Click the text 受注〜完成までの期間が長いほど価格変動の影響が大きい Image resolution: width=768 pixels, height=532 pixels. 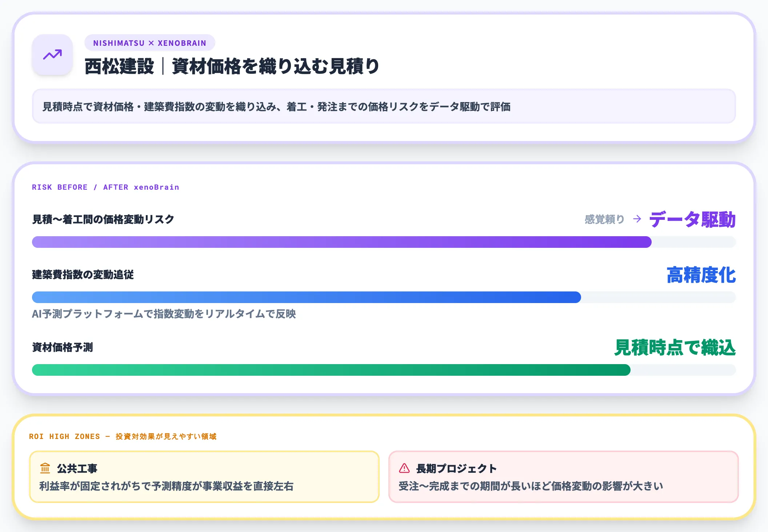point(531,486)
